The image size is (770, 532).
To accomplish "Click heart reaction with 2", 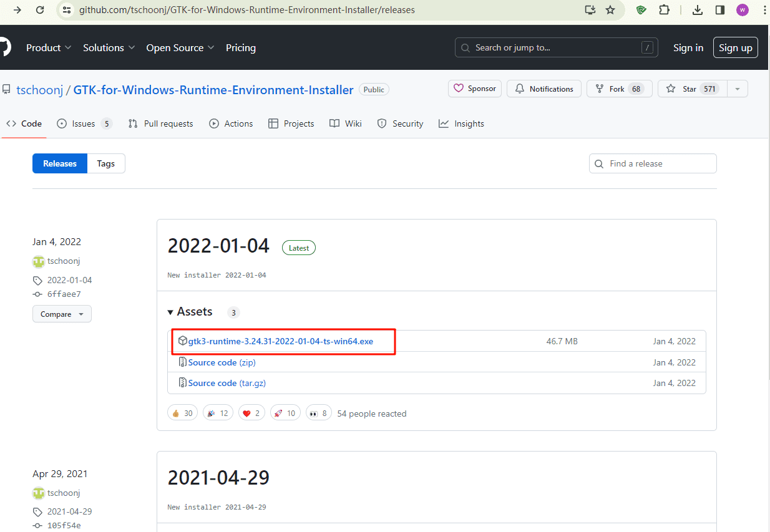I will 251,413.
